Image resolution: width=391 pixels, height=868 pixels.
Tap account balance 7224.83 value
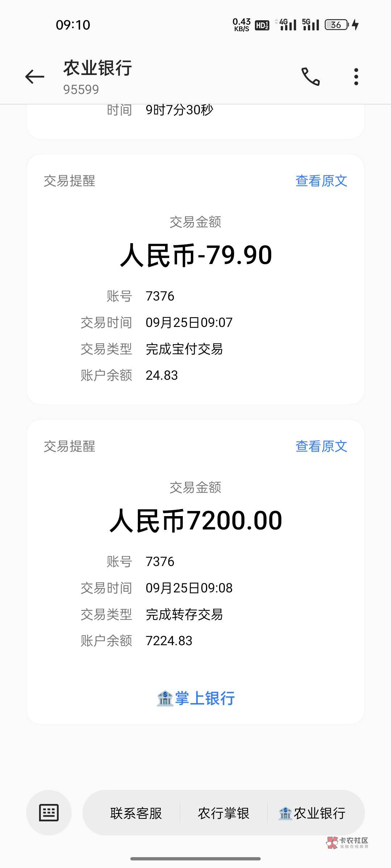(169, 641)
